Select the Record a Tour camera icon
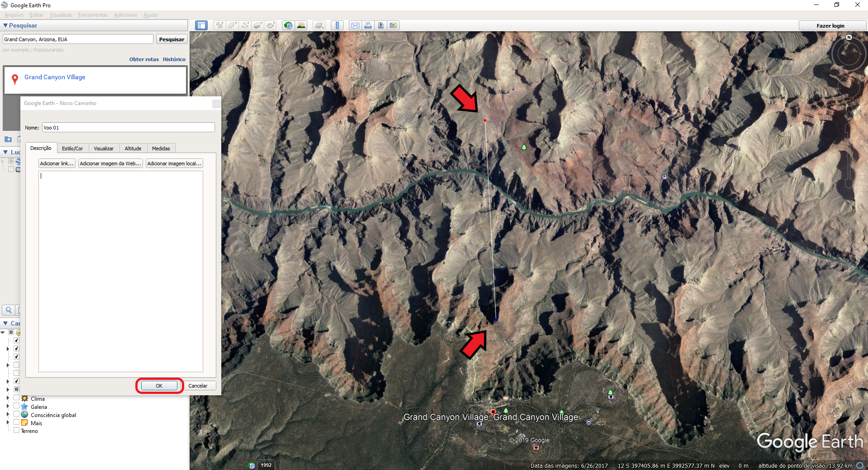Screen dimensions: 868x470 (x=271, y=25)
